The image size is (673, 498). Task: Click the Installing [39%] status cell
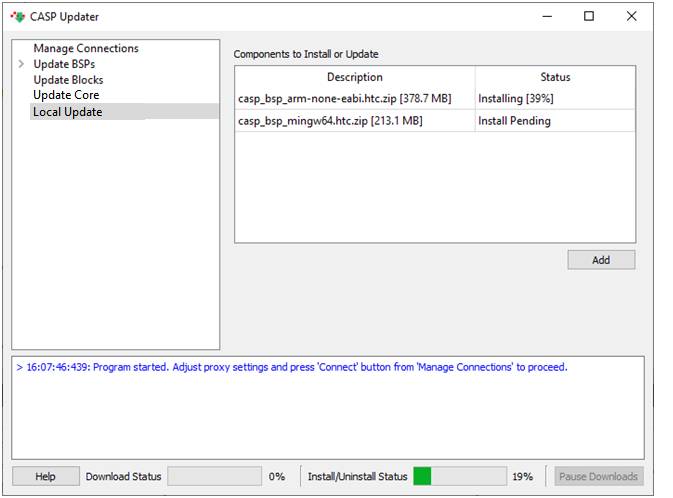click(515, 99)
